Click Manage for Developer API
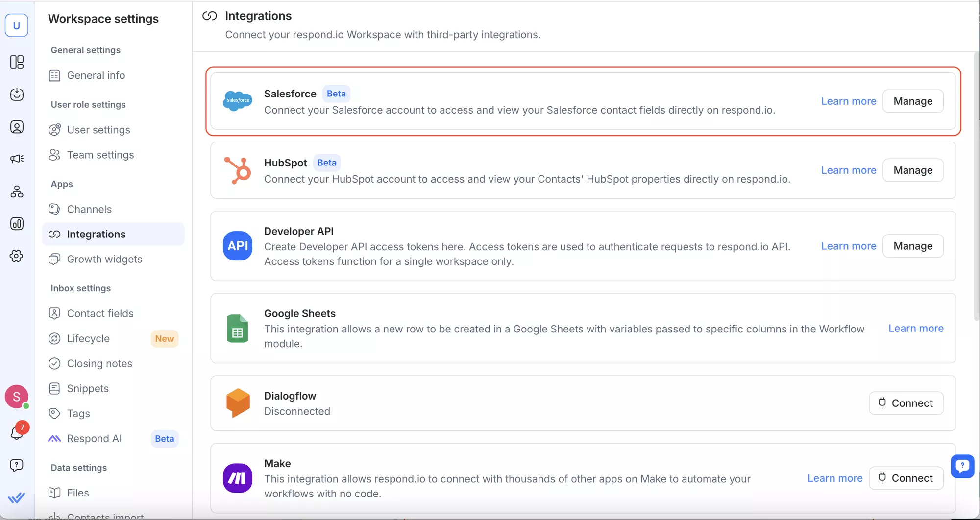Viewport: 980px width, 520px height. point(913,246)
